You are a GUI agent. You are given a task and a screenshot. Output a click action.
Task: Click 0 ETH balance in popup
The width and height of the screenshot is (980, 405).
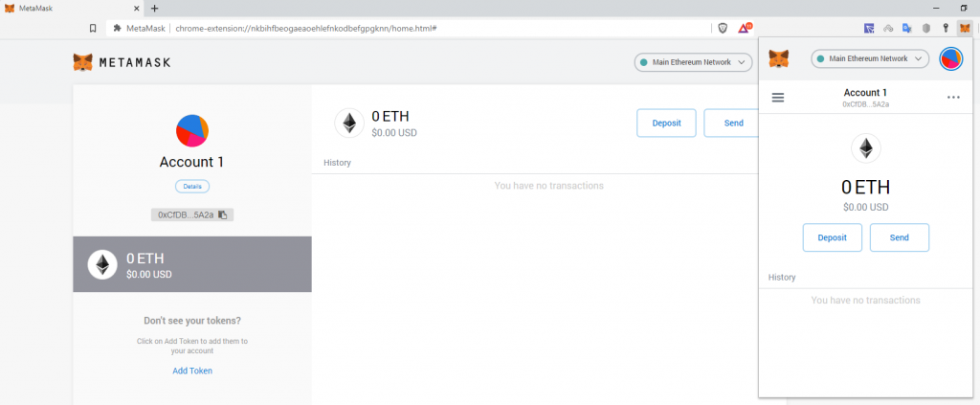click(865, 187)
